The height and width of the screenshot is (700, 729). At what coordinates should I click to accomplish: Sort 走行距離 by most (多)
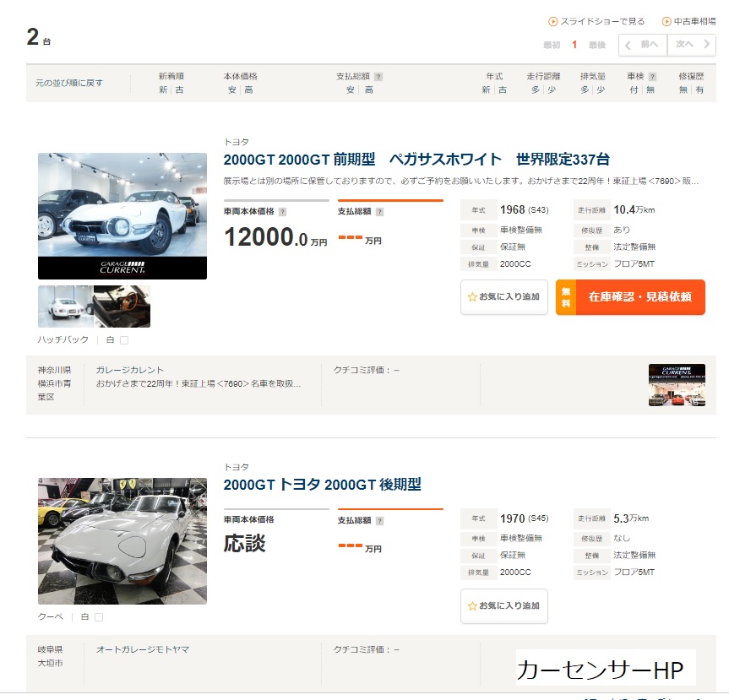pyautogui.click(x=535, y=90)
